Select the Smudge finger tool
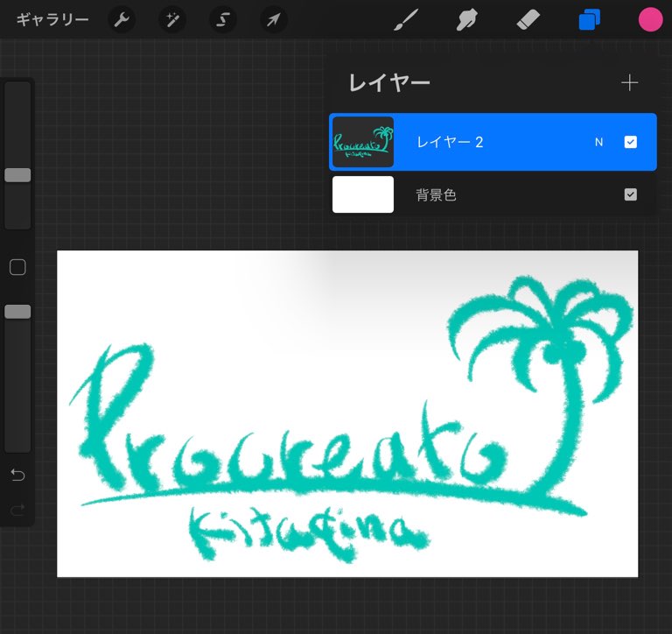 click(x=467, y=20)
